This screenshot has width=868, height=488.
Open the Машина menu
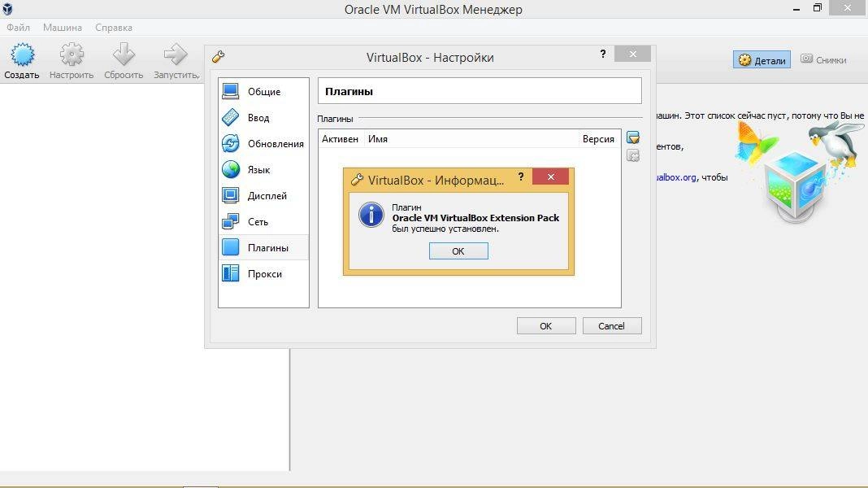pos(63,27)
